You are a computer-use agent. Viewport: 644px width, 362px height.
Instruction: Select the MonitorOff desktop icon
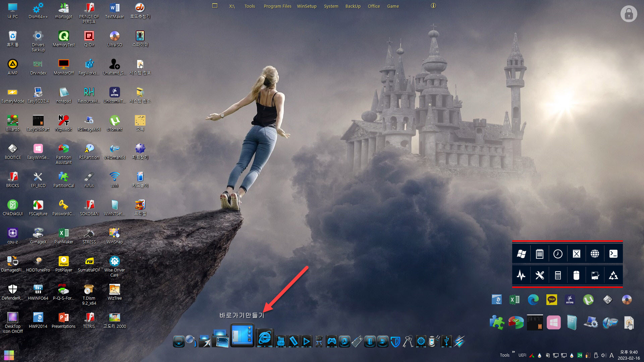tap(63, 67)
